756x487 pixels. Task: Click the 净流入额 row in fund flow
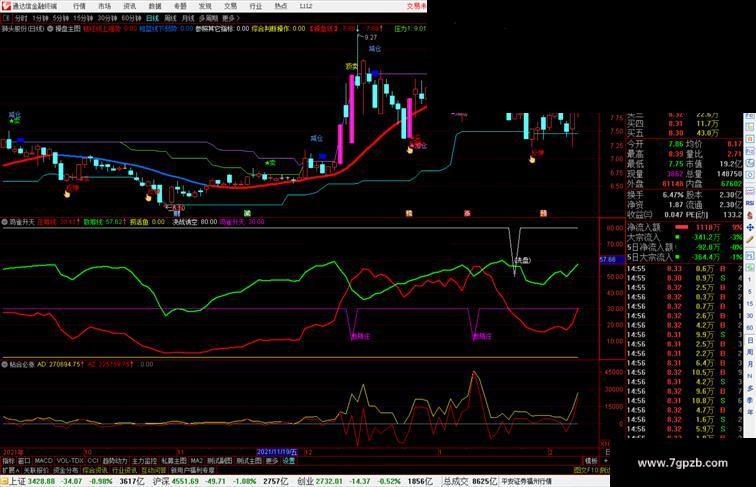coord(684,227)
